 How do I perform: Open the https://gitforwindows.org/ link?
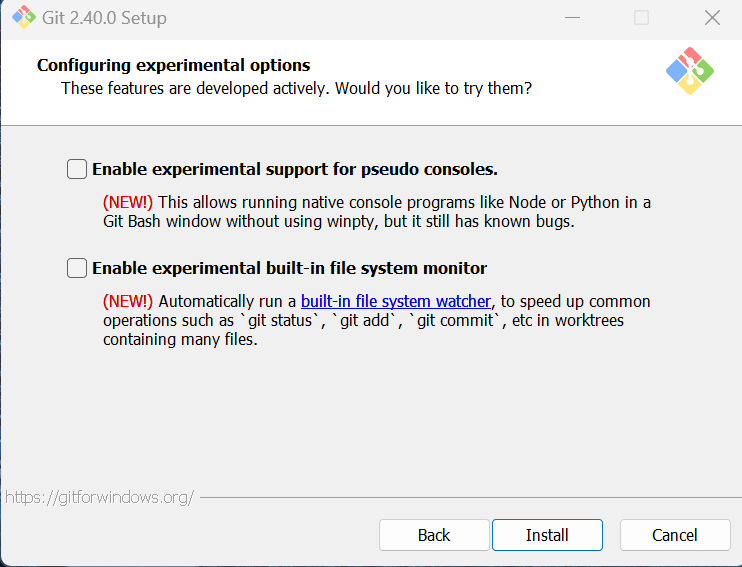coord(99,497)
